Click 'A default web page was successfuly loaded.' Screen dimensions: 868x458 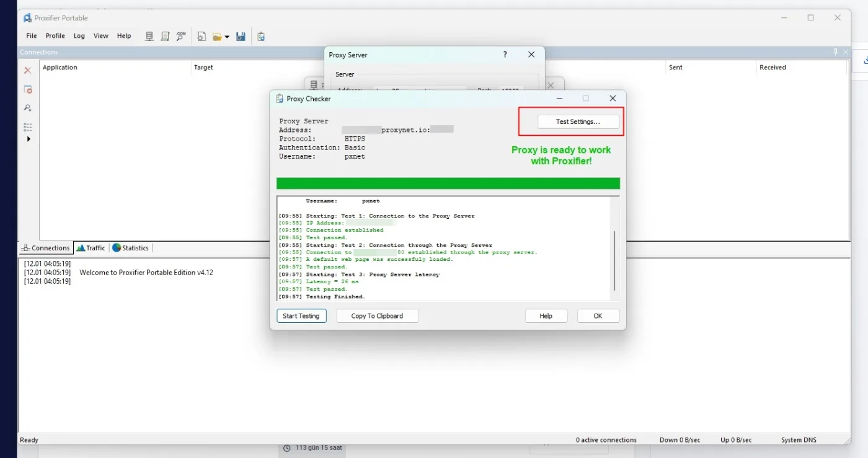(x=366, y=260)
